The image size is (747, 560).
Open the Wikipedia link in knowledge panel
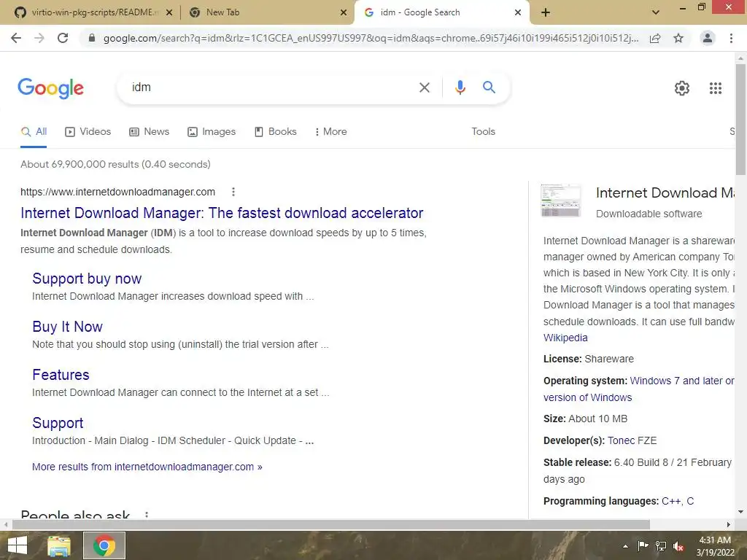(565, 338)
